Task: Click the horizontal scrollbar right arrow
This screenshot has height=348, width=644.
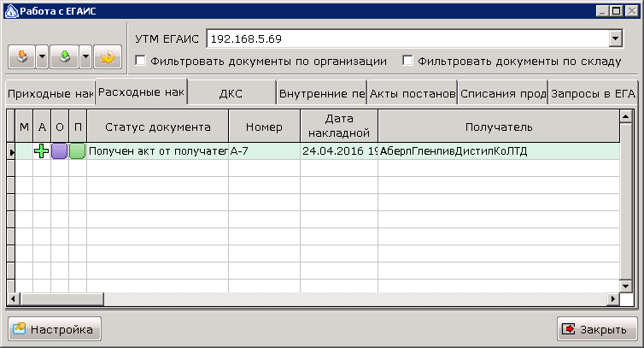Action: (613, 299)
